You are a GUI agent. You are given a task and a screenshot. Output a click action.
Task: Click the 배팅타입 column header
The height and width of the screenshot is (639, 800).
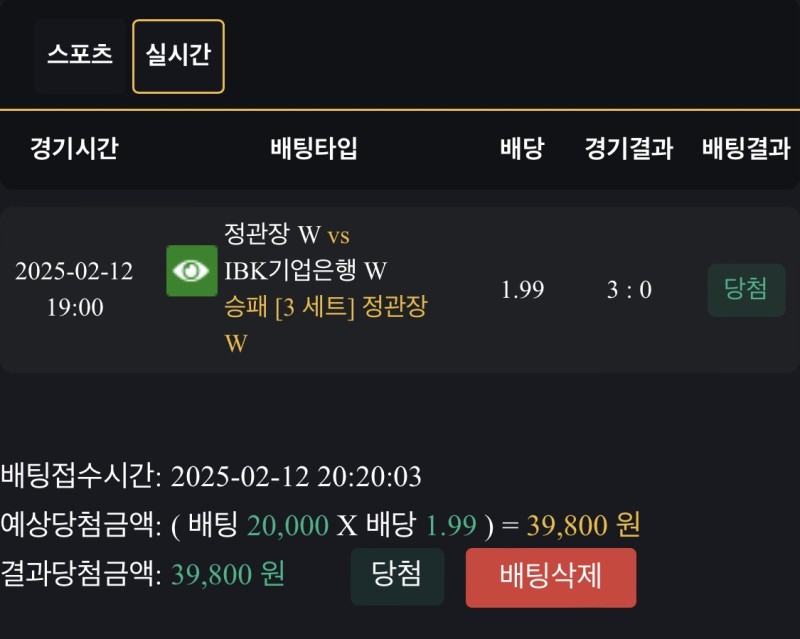314,150
